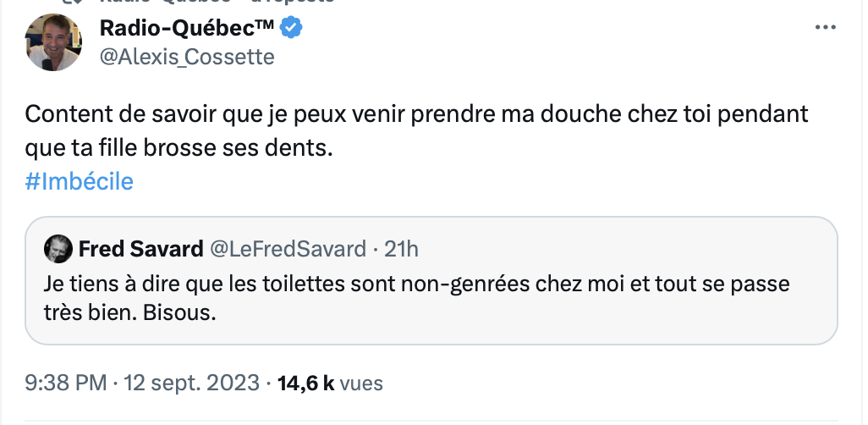Open the tweet's three-dot more options menu
The height and width of the screenshot is (425, 868).
pos(824,28)
